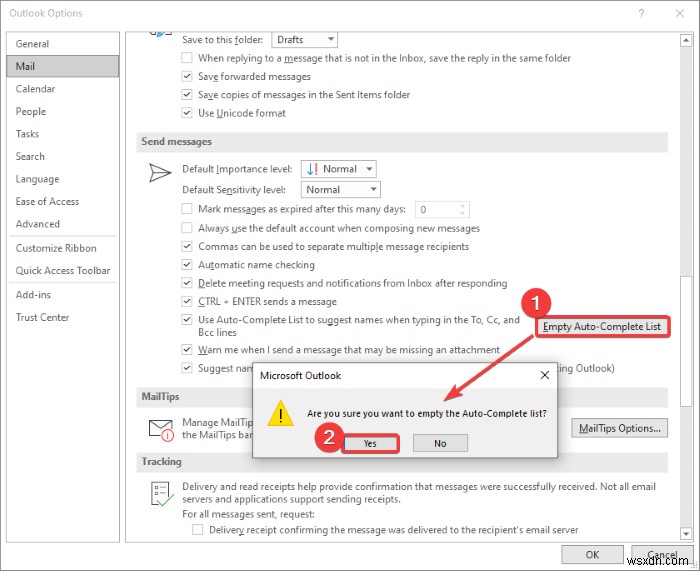Toggle Save copies in Sent Items checkbox
The image size is (700, 571).
(187, 95)
